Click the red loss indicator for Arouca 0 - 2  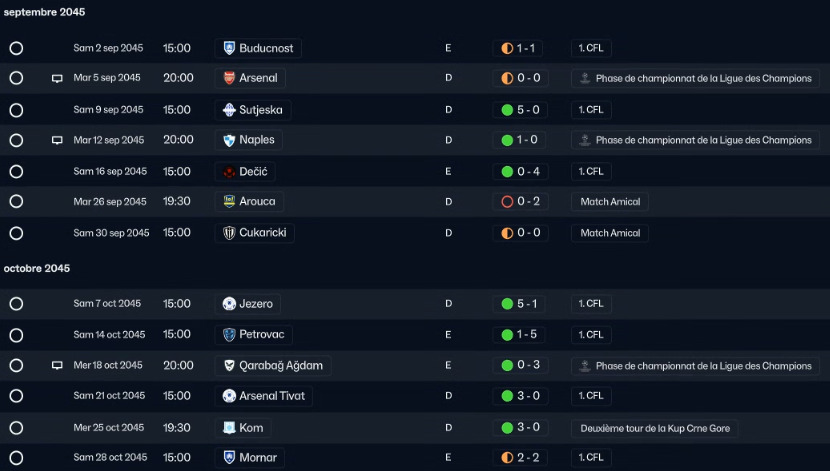[x=507, y=202]
